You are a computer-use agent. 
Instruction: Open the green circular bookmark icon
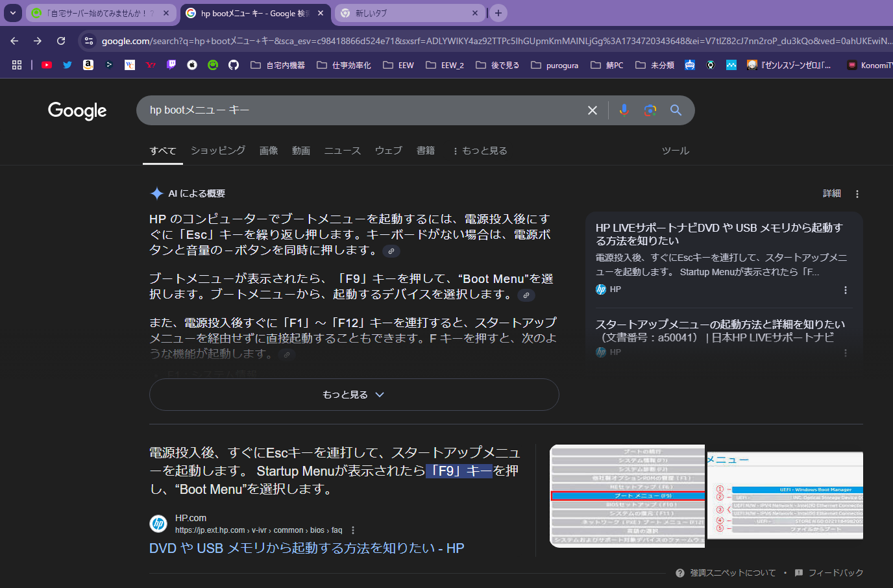coord(213,65)
